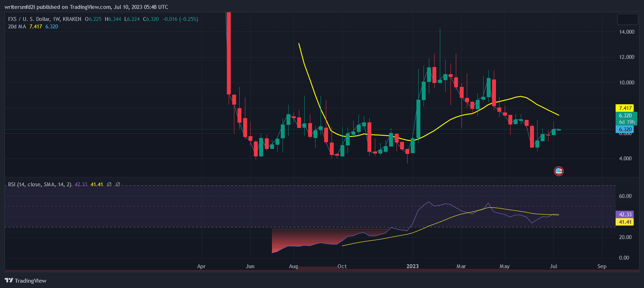The width and height of the screenshot is (644, 288).
Task: Select the RSI indicator legend label
Action: click(39, 184)
